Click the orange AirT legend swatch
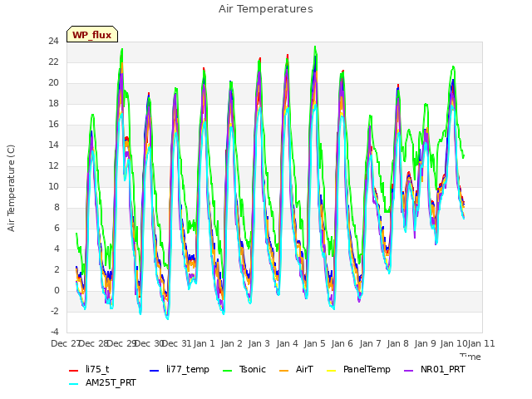This screenshot has width=532, height=399. click(x=283, y=370)
